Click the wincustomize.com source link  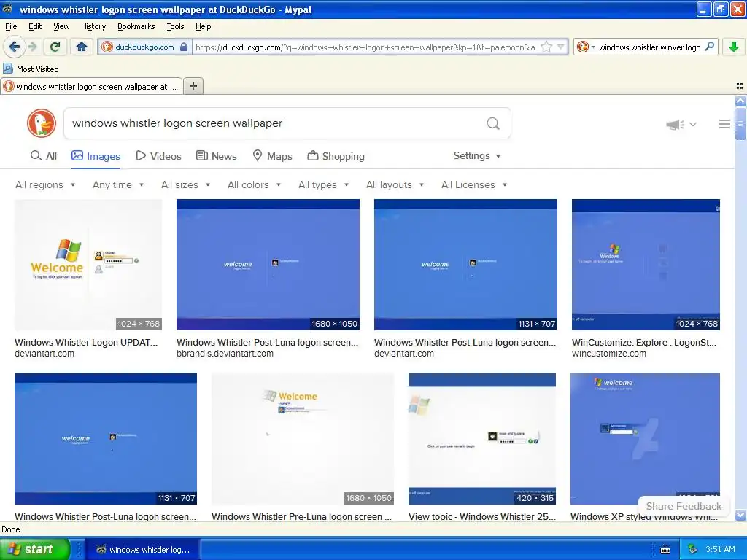[x=609, y=354]
